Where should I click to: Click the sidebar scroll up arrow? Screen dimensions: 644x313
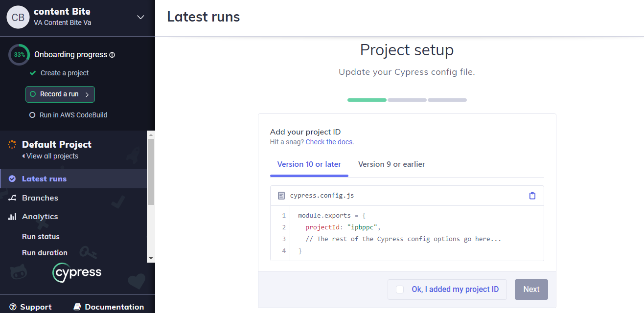(151, 134)
